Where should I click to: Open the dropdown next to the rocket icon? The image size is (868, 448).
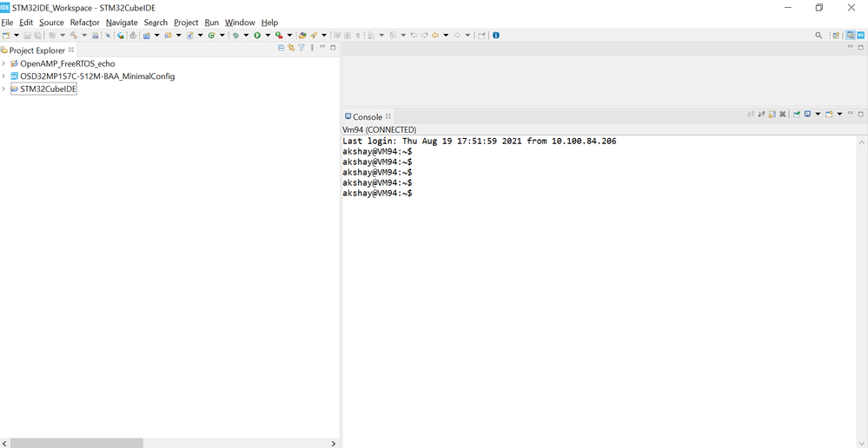click(x=324, y=35)
